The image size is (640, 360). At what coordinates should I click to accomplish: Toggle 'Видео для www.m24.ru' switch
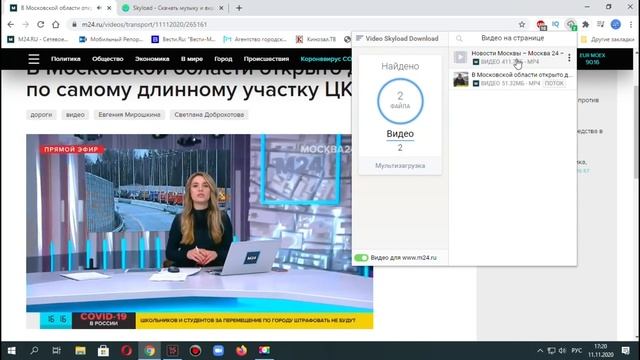[x=361, y=258]
